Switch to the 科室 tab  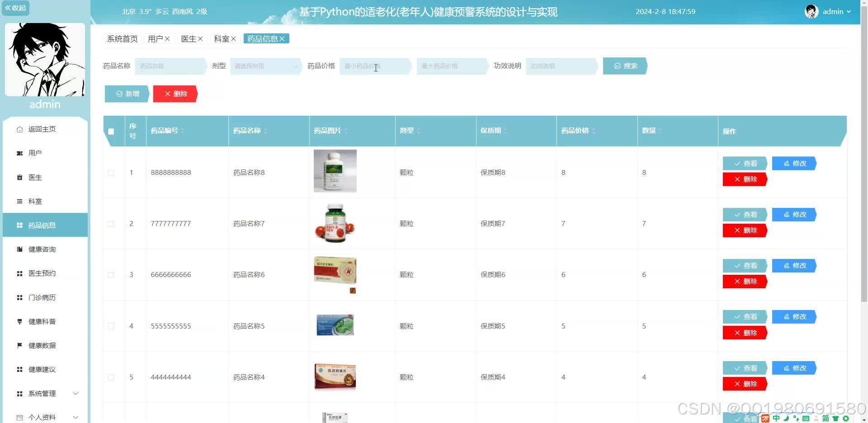[221, 38]
